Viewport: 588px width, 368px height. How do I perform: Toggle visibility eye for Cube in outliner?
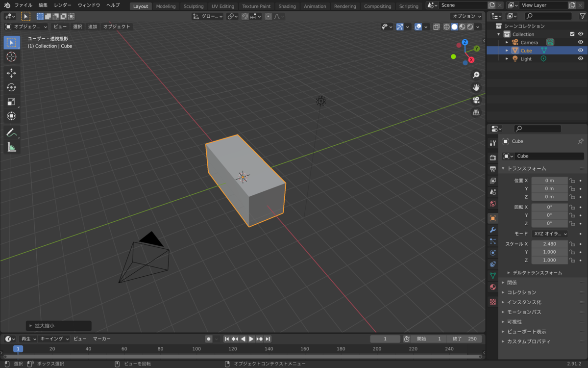point(581,51)
